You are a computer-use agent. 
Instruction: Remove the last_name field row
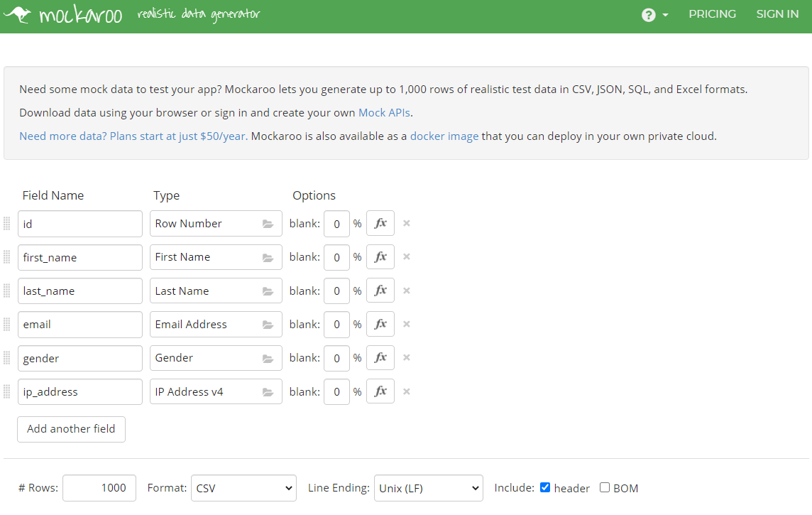pyautogui.click(x=407, y=291)
